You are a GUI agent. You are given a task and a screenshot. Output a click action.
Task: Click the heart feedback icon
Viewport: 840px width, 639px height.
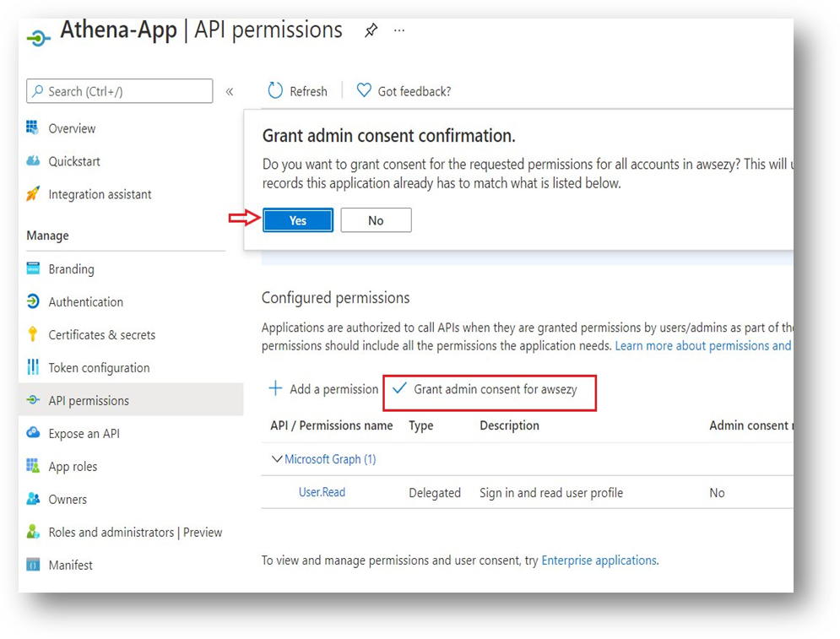pyautogui.click(x=364, y=90)
